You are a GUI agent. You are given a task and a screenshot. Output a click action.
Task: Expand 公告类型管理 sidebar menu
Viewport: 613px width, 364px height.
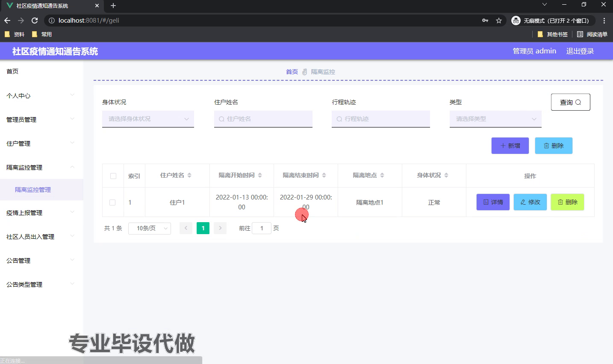click(x=41, y=285)
